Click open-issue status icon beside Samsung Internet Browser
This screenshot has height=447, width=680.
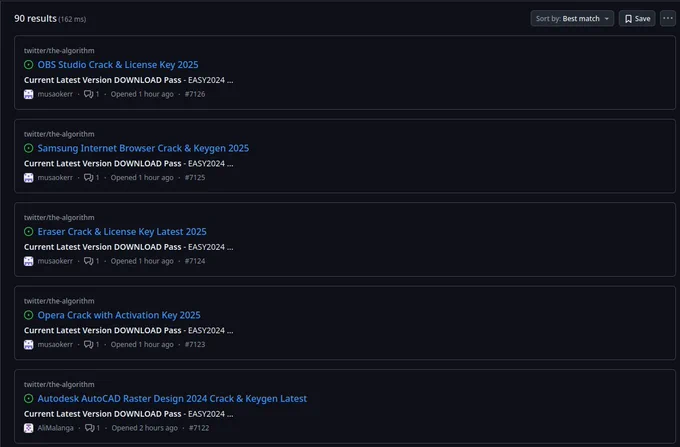coord(29,148)
